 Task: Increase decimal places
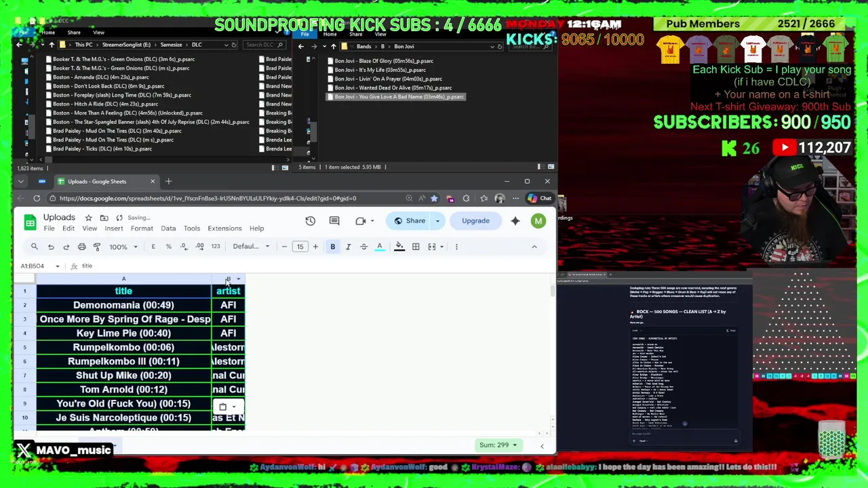pos(199,247)
